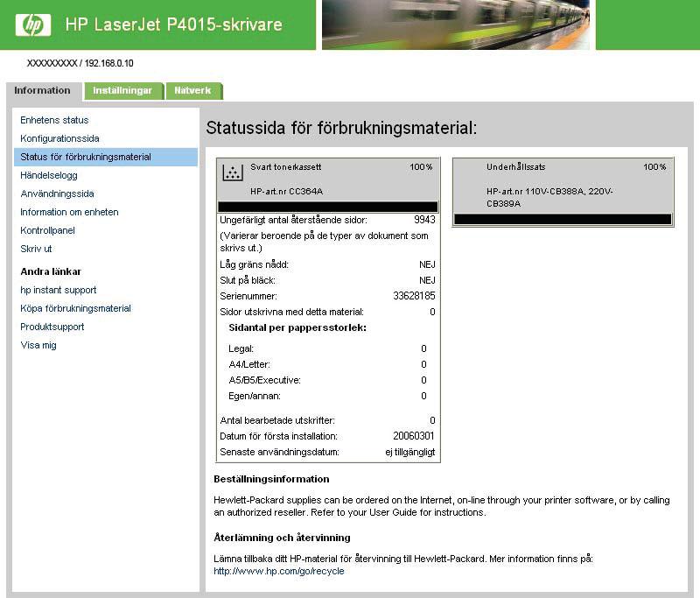This screenshot has height=598, width=700.
Task: Click the HP LaserJet P4015-skrivare title
Action: coord(173,25)
